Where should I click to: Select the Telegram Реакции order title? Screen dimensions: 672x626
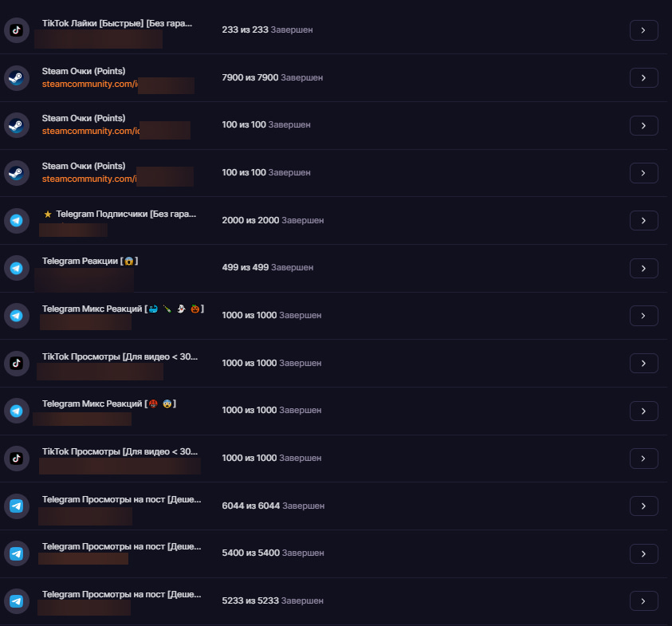90,261
